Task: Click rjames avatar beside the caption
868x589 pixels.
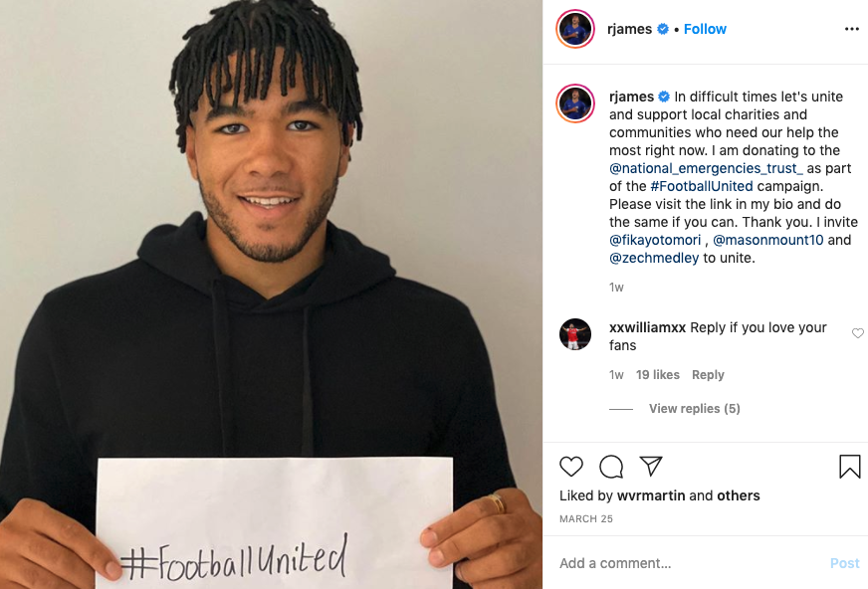Action: (575, 103)
